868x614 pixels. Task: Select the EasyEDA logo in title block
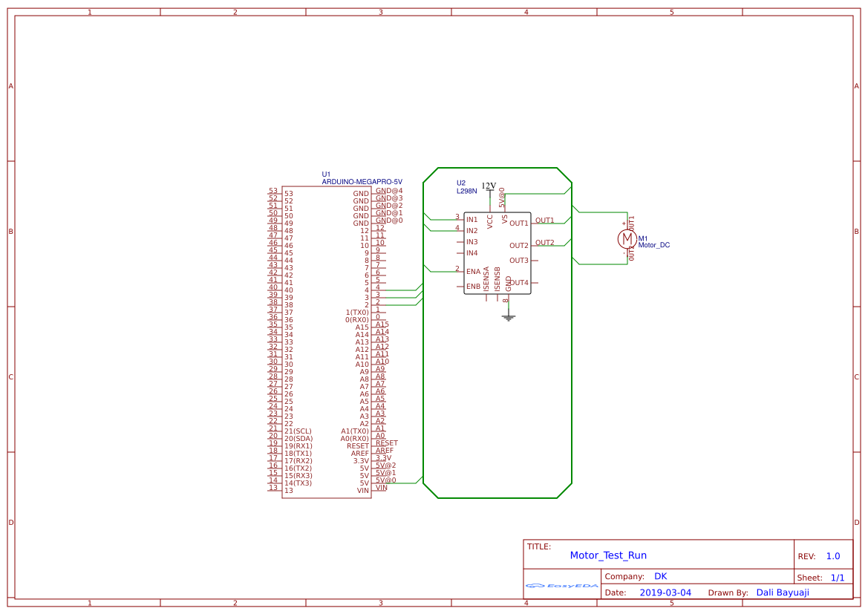pos(562,585)
